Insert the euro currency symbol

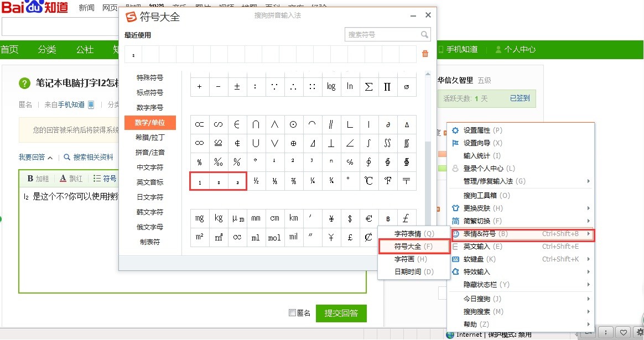point(369,218)
